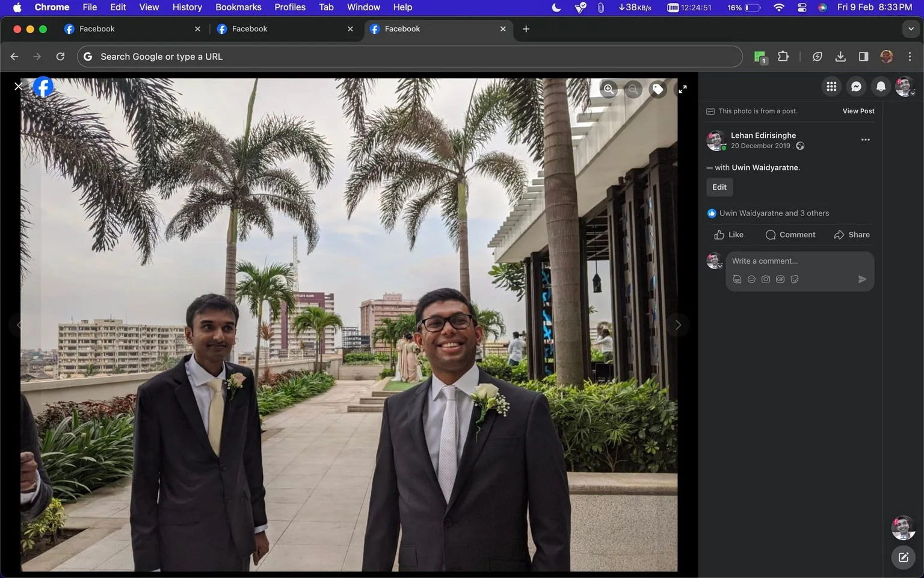
Task: Open the Bookmarks menu
Action: [x=238, y=7]
